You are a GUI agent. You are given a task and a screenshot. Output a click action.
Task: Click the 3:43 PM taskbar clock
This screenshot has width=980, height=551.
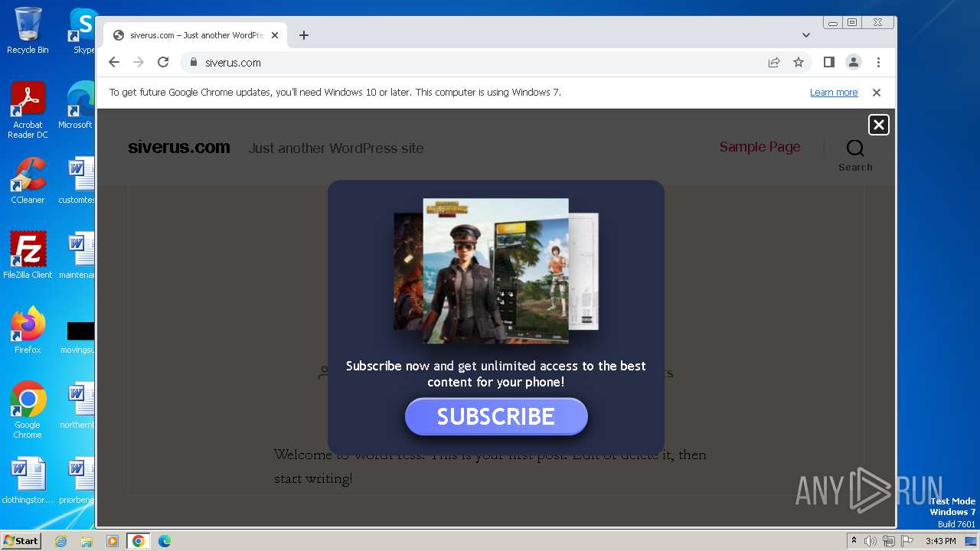tap(940, 541)
